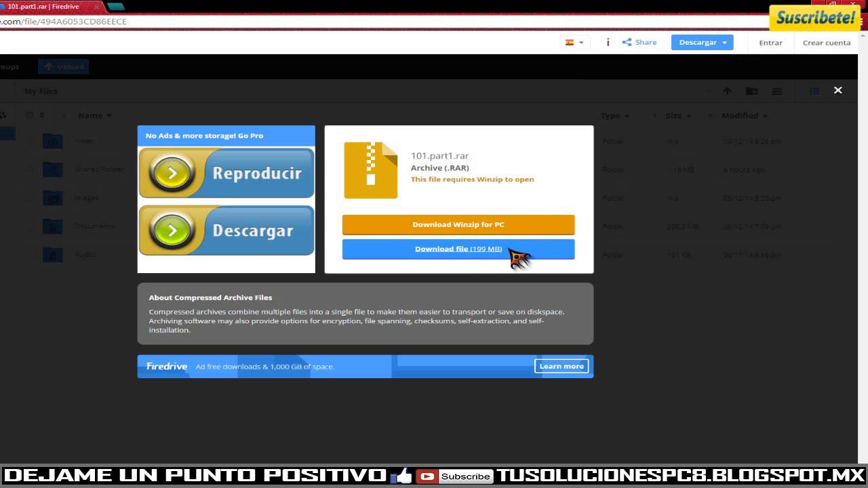The image size is (868, 488).
Task: Click the RAR archive file icon
Action: tap(370, 170)
